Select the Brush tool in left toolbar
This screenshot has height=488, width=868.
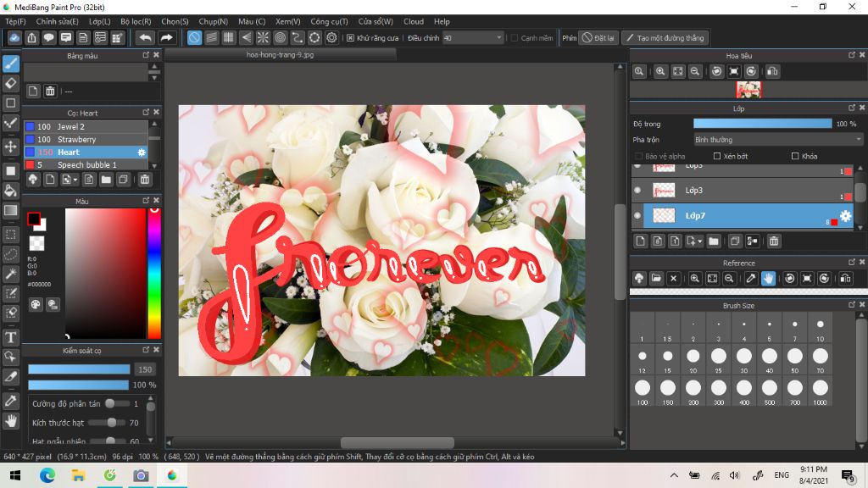pyautogui.click(x=11, y=64)
